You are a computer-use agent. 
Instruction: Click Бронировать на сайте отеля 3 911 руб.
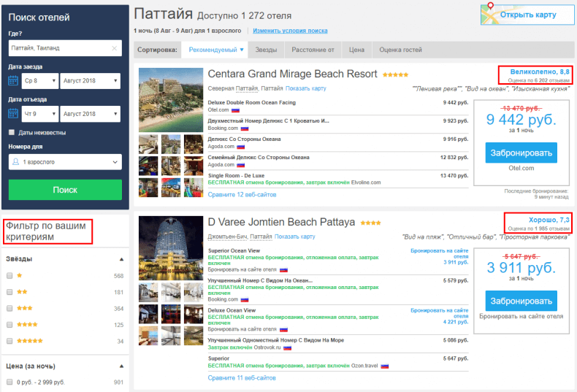(440, 256)
